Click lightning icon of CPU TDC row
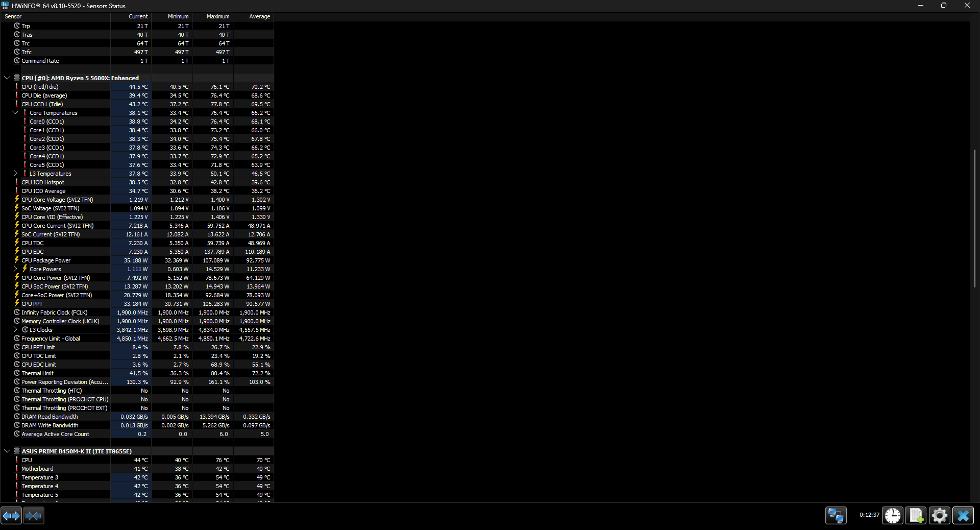This screenshot has height=530, width=980. pos(17,243)
